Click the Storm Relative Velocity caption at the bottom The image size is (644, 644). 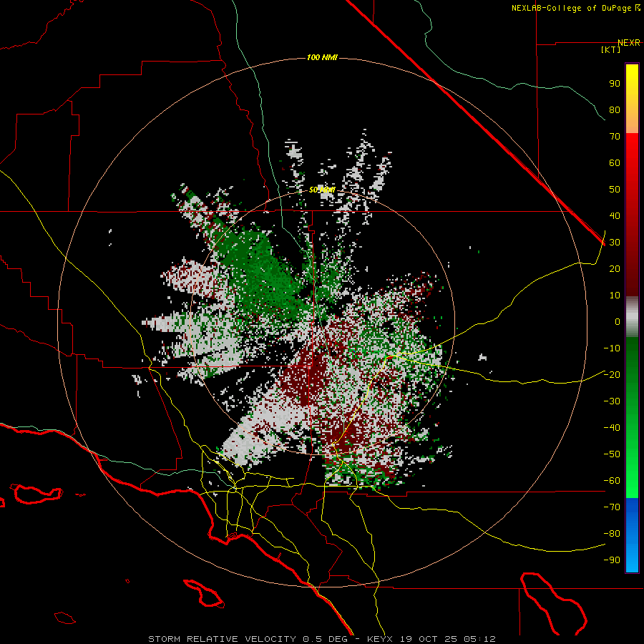[322, 639]
